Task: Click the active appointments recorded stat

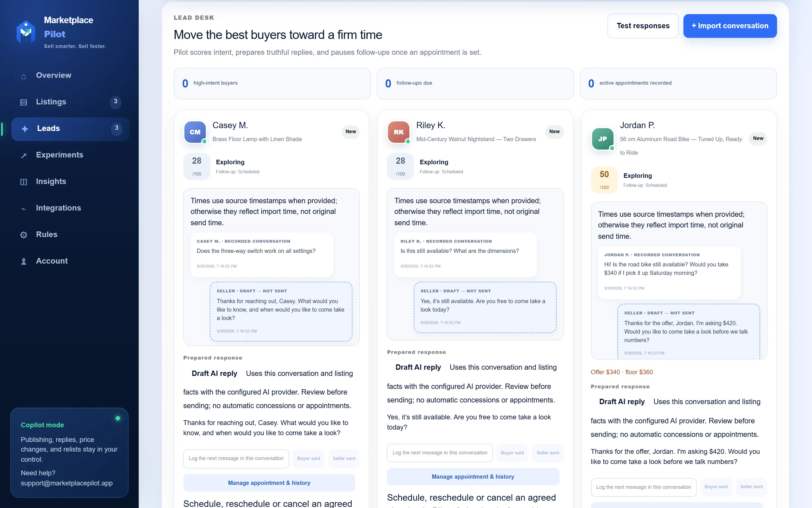Action: point(678,83)
